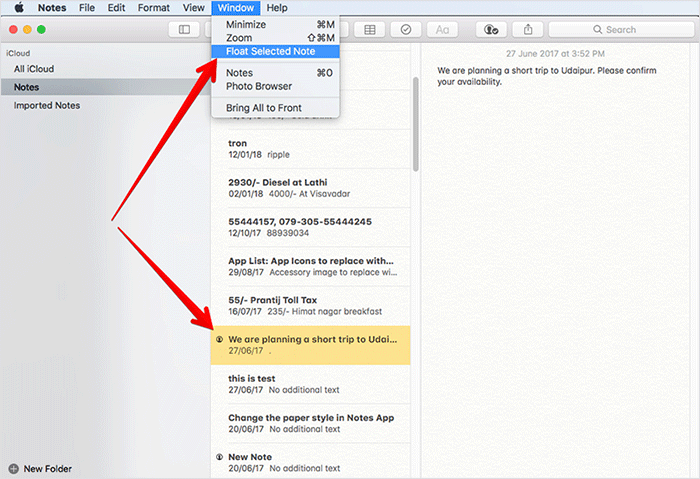Click the Apple menu logo
This screenshot has height=479, width=700.
coord(19,8)
